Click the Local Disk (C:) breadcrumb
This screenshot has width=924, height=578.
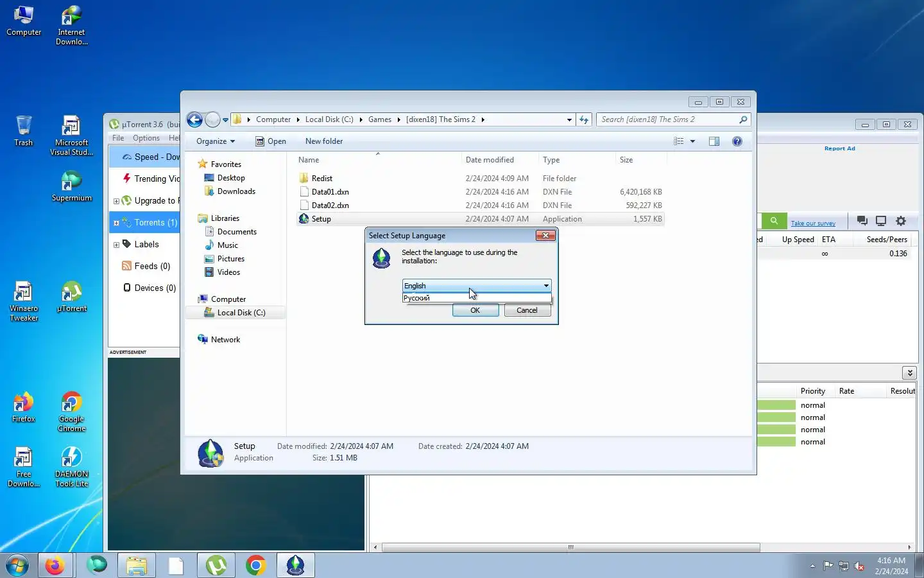(329, 119)
